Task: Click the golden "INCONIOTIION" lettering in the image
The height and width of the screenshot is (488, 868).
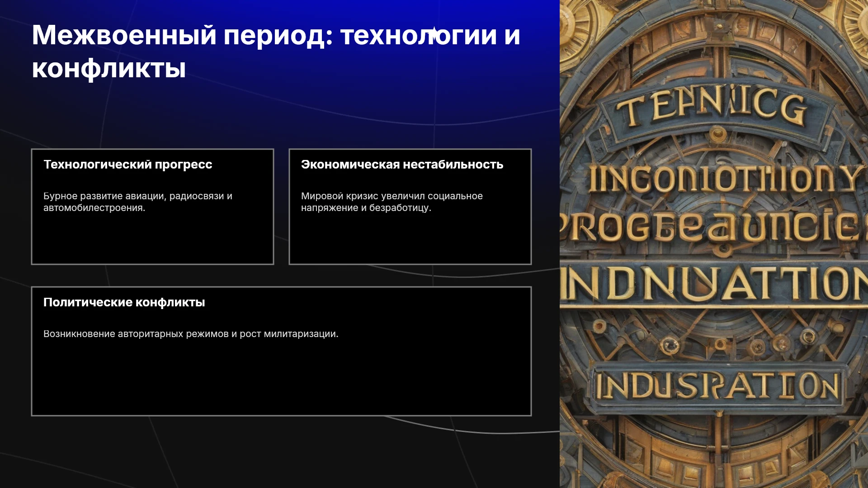Action: coord(723,179)
